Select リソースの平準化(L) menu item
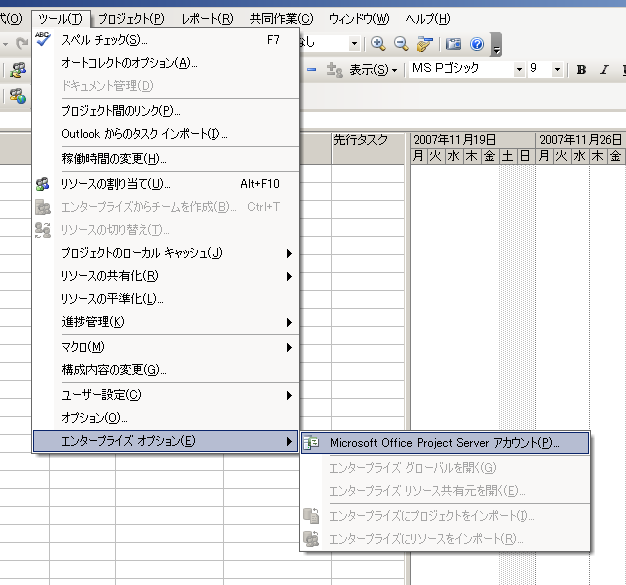This screenshot has width=626, height=585. coord(112,299)
